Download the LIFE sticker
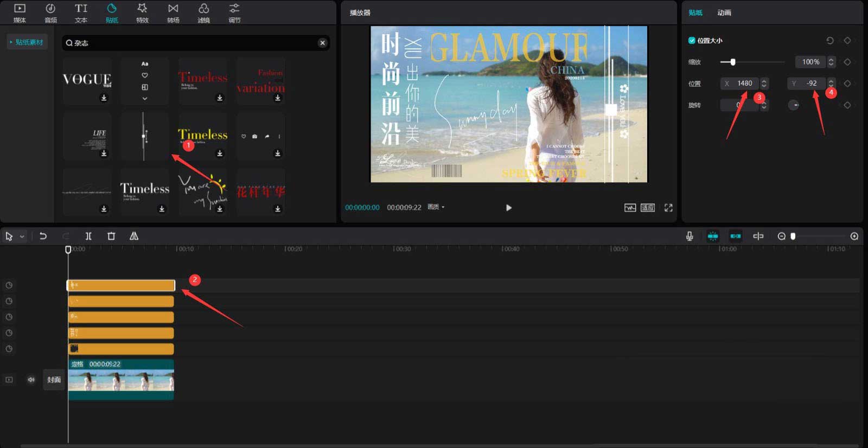868x448 pixels. click(x=104, y=153)
